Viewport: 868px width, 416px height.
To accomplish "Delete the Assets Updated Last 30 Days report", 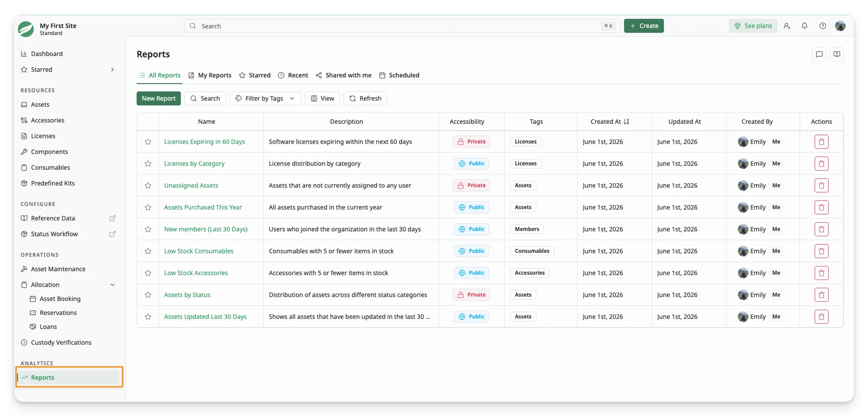I will pos(821,317).
